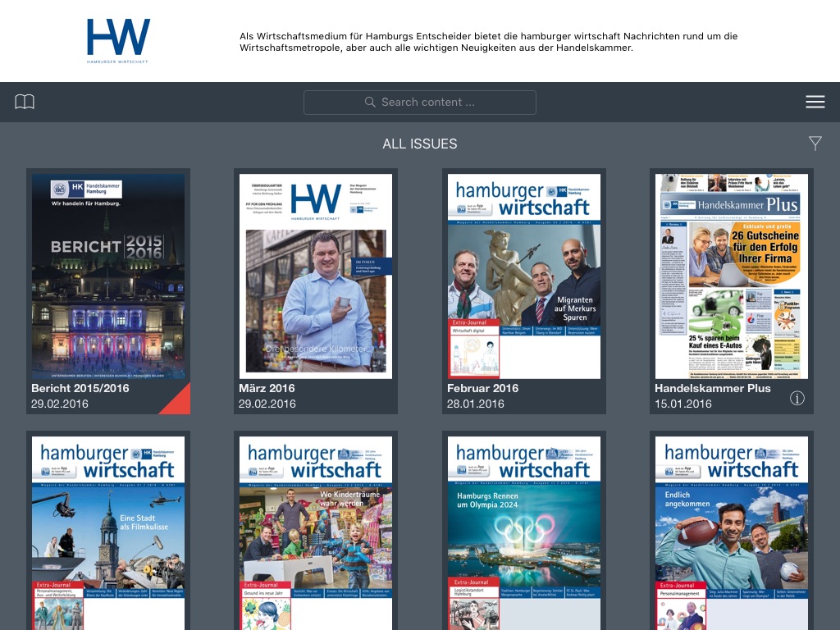Image resolution: width=840 pixels, height=630 pixels.
Task: Click the search magnifier icon
Action: (x=370, y=102)
